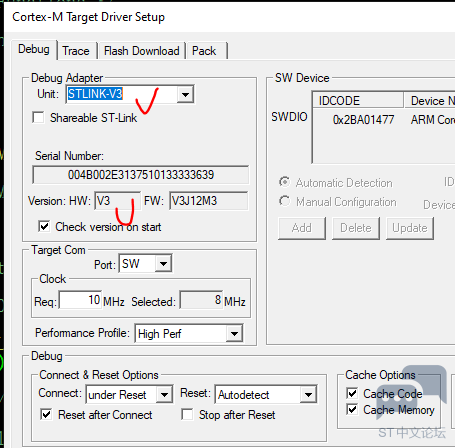Switch to the Debug tab
This screenshot has height=448, width=455.
coord(34,49)
